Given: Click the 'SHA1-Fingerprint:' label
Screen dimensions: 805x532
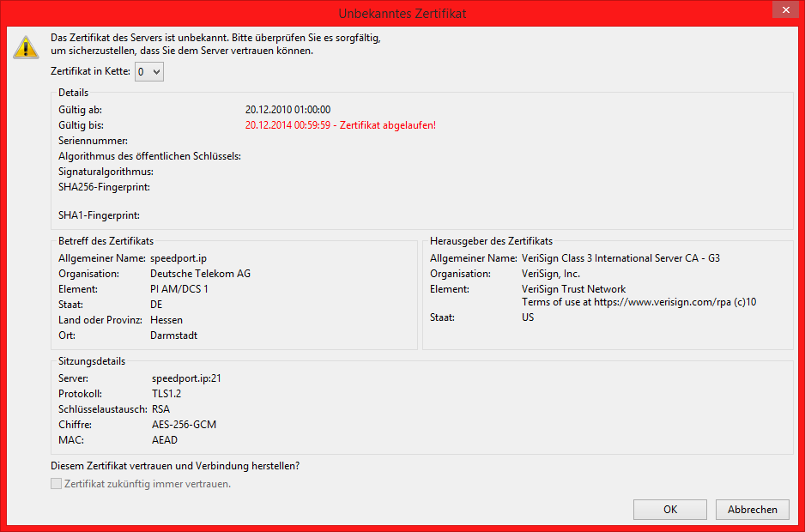Looking at the screenshot, I should 99,215.
